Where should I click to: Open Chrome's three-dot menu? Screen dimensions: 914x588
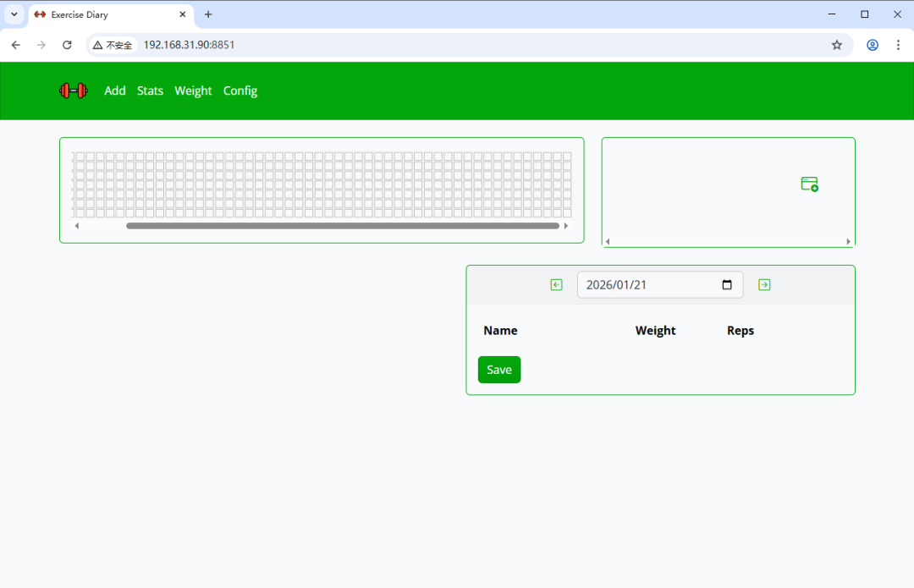pos(898,45)
